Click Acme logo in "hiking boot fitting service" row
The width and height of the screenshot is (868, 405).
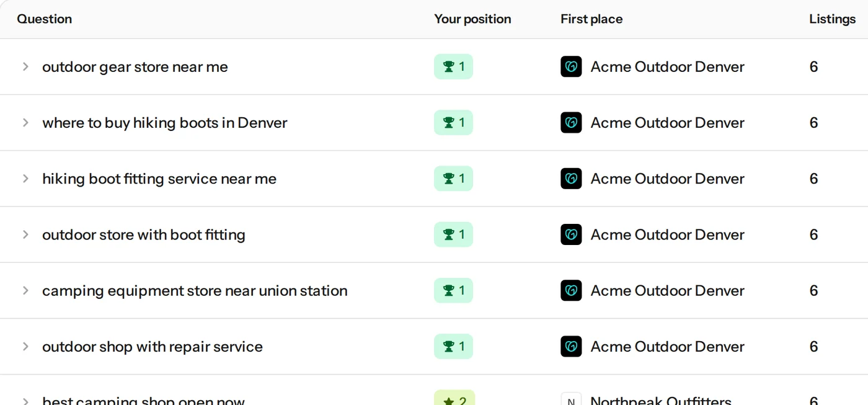571,179
